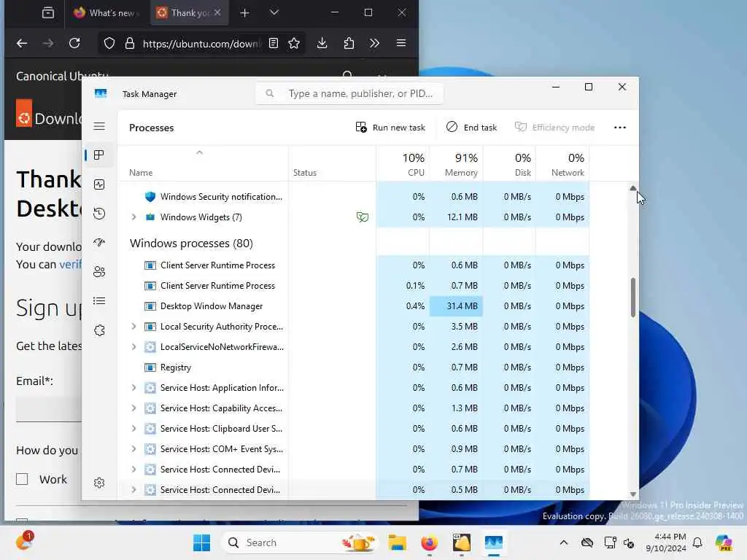This screenshot has height=560, width=747.
Task: Open Windows Start menu
Action: [x=202, y=542]
